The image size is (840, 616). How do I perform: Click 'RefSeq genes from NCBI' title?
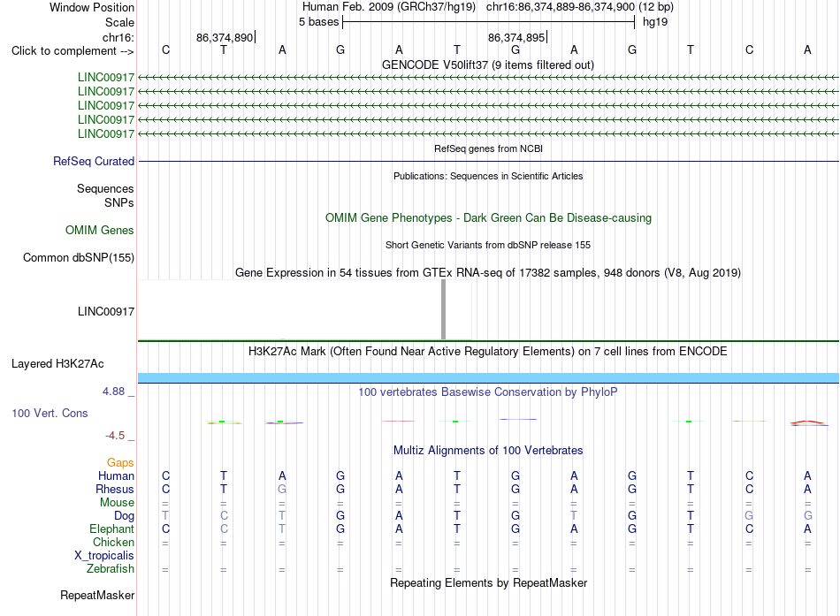[489, 148]
